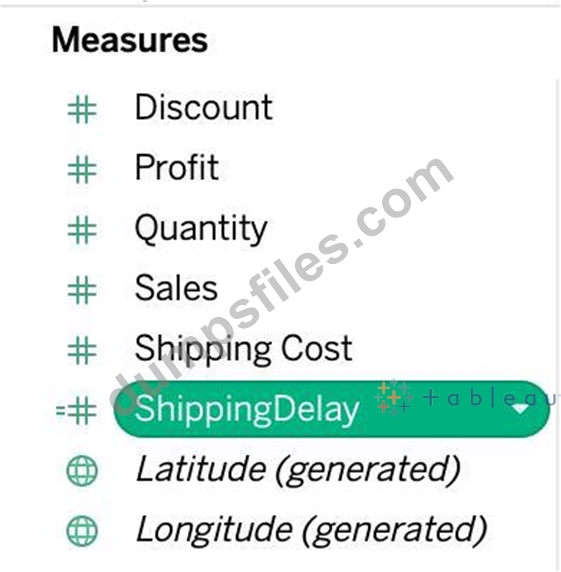Click the Measures pane vertical scrollbar
Viewport: 561px width, 572px height.
click(x=557, y=325)
